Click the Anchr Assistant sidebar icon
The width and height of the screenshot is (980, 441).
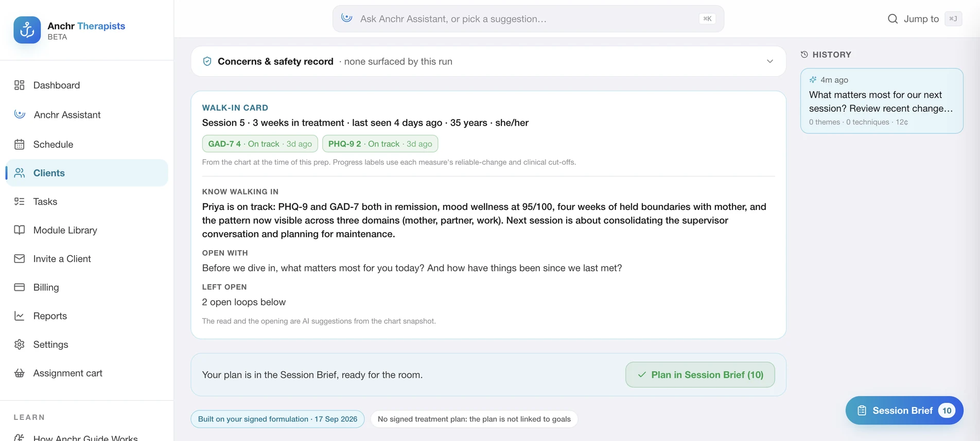coord(20,114)
